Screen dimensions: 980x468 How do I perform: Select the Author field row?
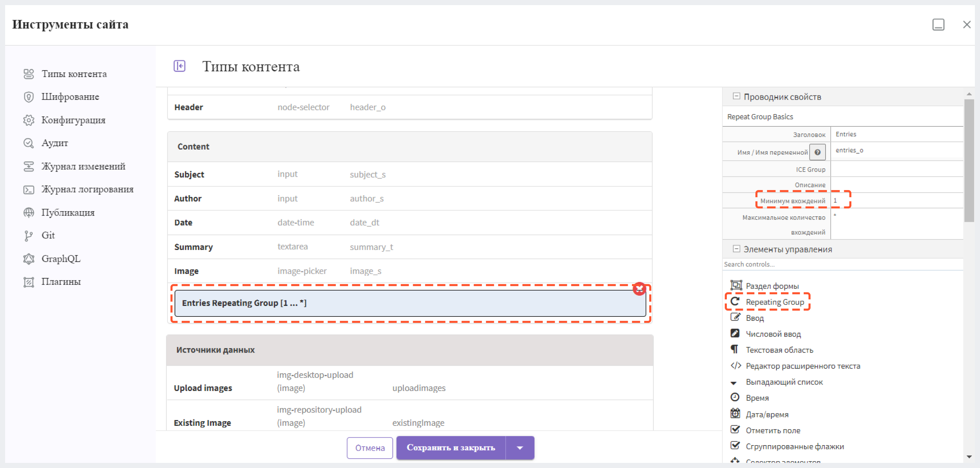tap(410, 198)
